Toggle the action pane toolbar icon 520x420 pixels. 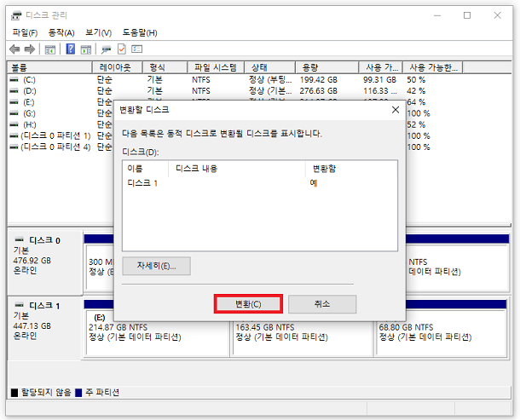(x=86, y=49)
